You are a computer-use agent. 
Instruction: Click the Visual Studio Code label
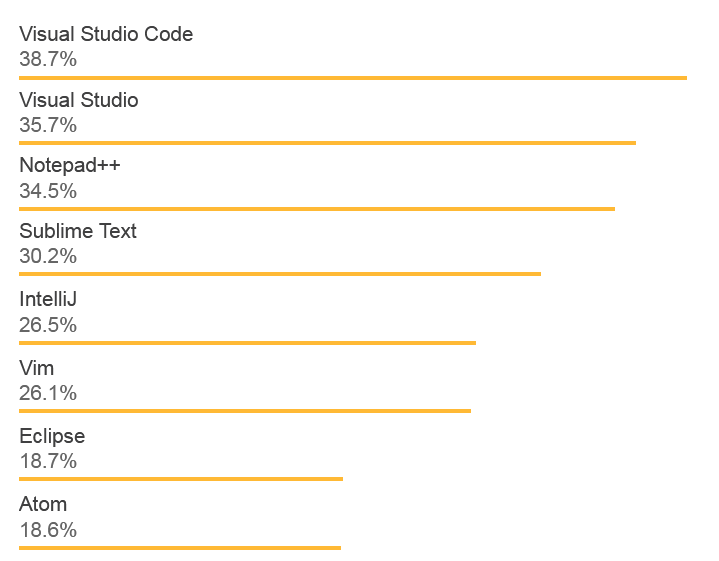click(106, 34)
